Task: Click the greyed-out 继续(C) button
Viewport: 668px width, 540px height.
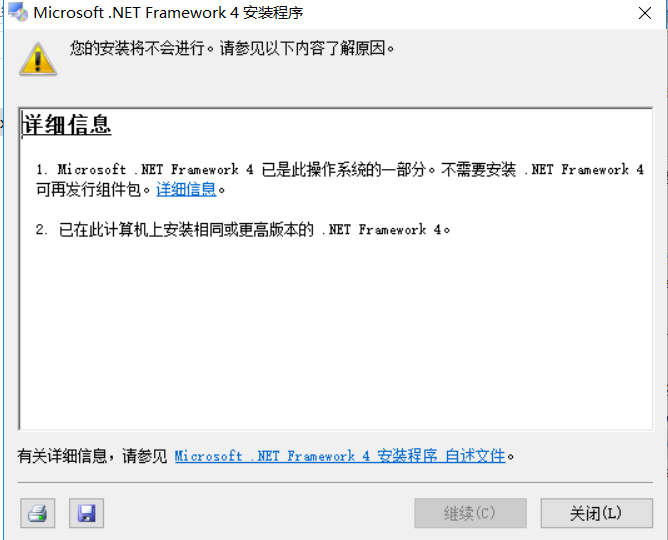Action: 470,513
